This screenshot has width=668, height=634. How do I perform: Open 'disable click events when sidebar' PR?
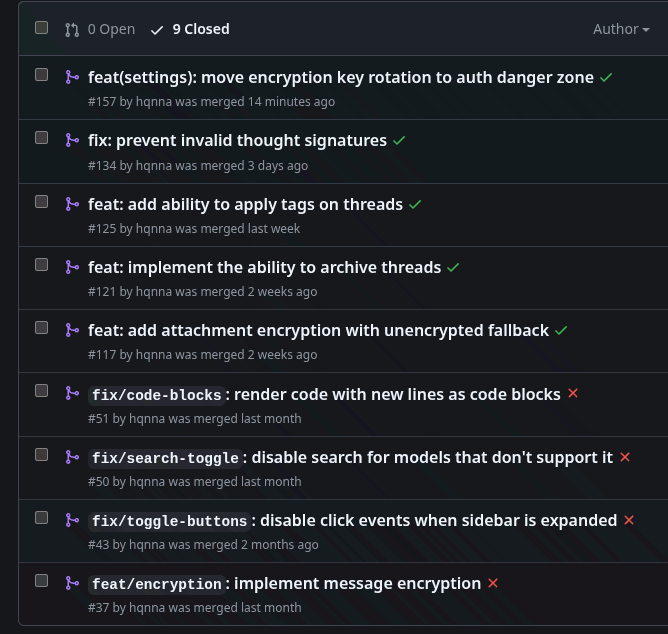[x=438, y=520]
